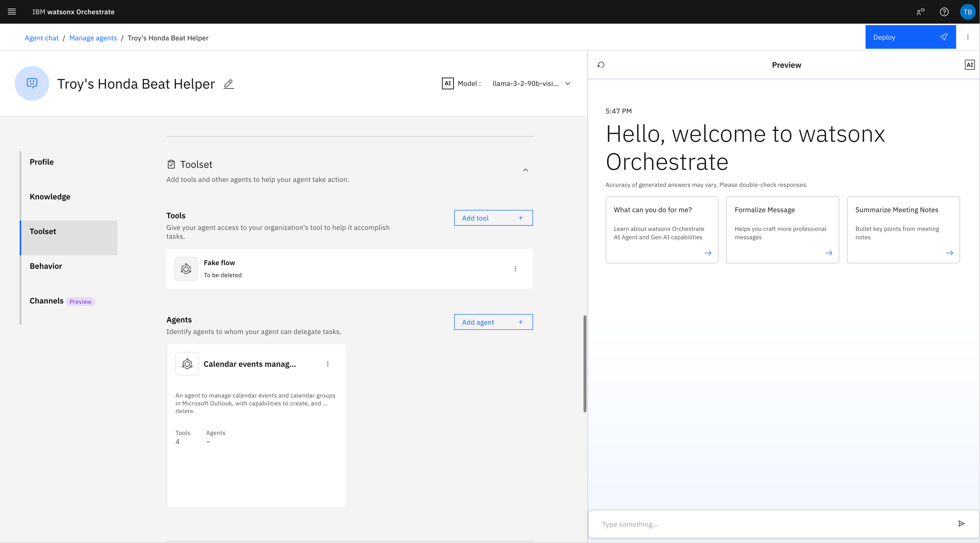
Task: Click the agent avatar chat icon
Action: (32, 83)
